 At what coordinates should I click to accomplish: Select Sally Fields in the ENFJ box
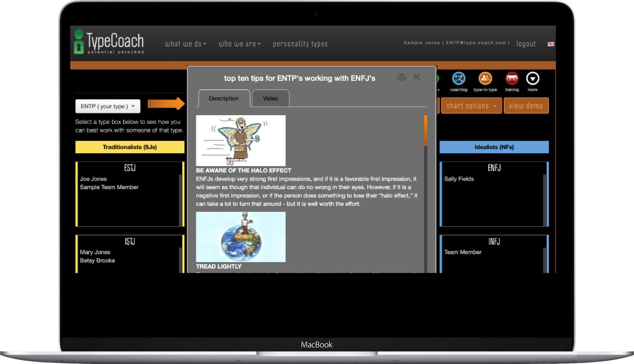point(459,179)
